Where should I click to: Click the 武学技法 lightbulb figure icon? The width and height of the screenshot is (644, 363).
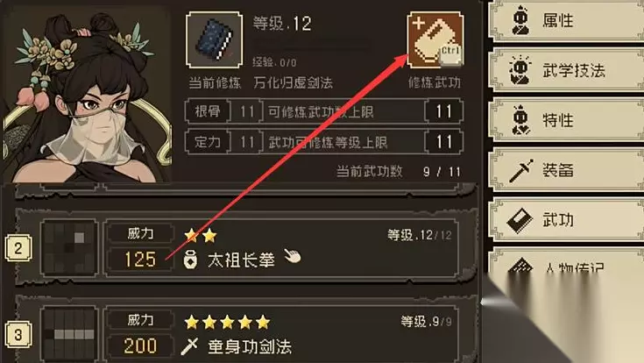520,70
